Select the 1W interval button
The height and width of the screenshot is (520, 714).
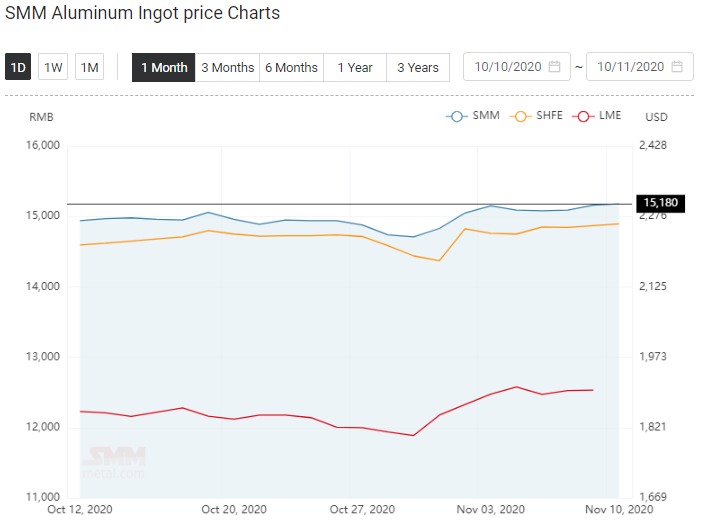(53, 67)
